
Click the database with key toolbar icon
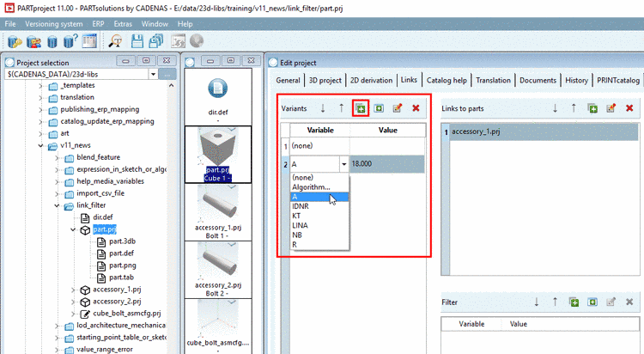click(x=15, y=41)
